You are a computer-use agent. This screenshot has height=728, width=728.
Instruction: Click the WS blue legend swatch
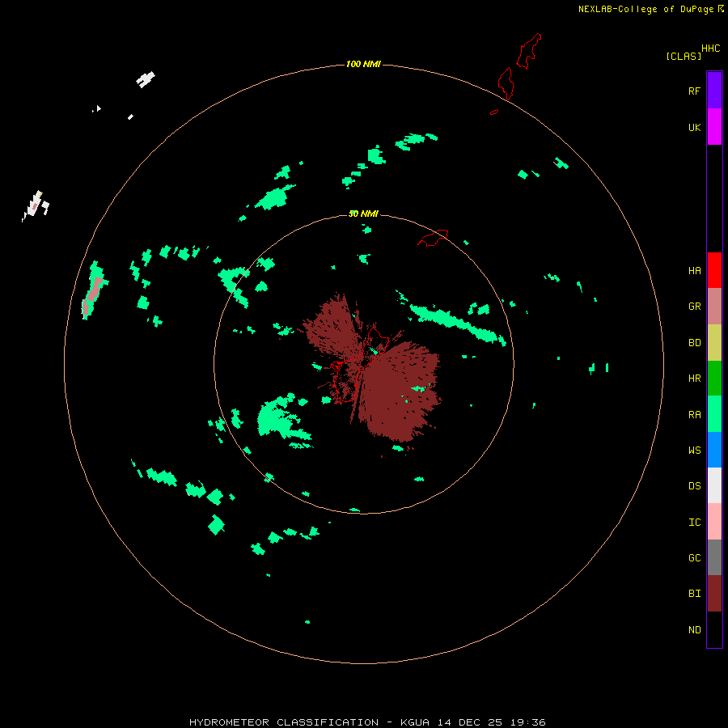714,450
